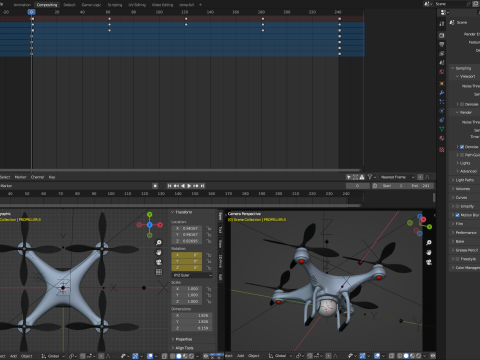Open the XYZ Euler rotation mode dropdown

point(192,275)
